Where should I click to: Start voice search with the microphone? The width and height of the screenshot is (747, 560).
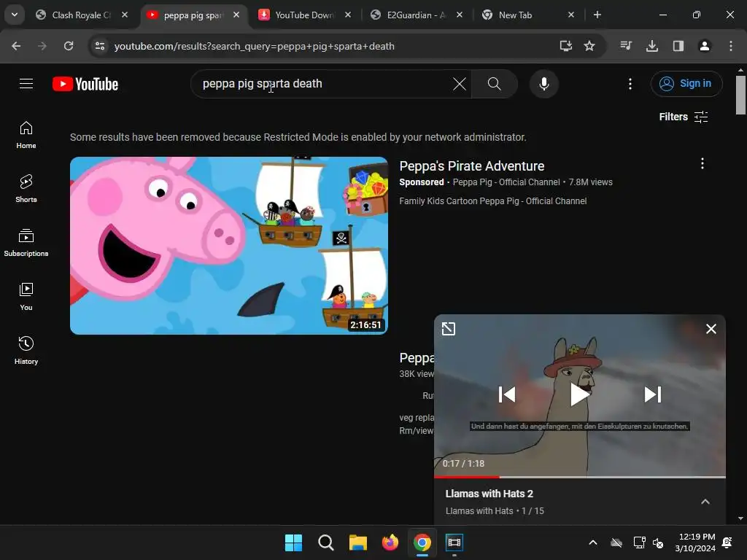[x=543, y=84]
